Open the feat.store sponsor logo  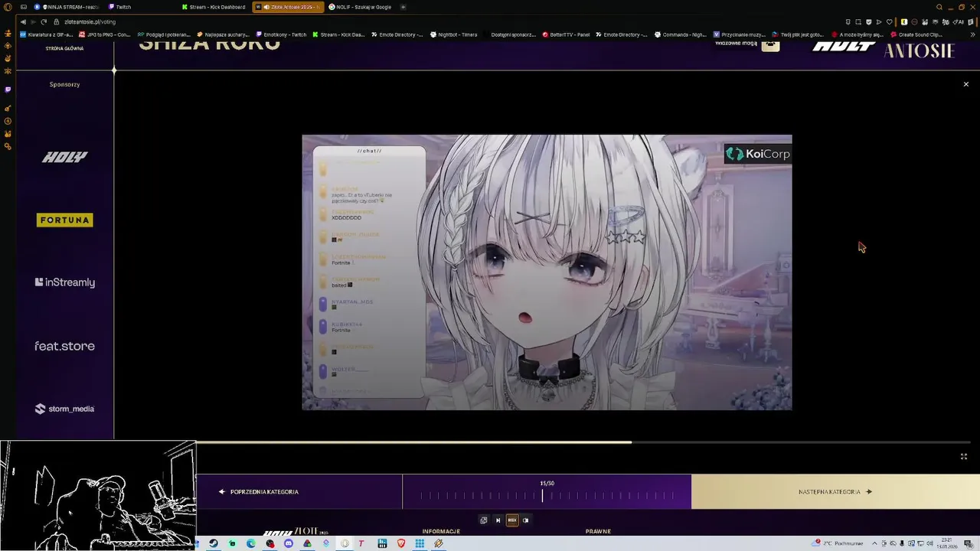[x=65, y=346]
